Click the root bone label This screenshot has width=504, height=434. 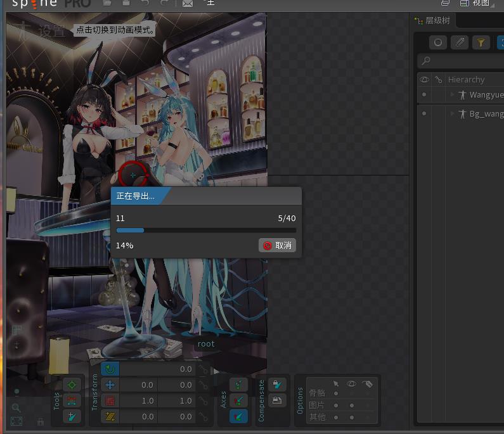[x=206, y=344]
